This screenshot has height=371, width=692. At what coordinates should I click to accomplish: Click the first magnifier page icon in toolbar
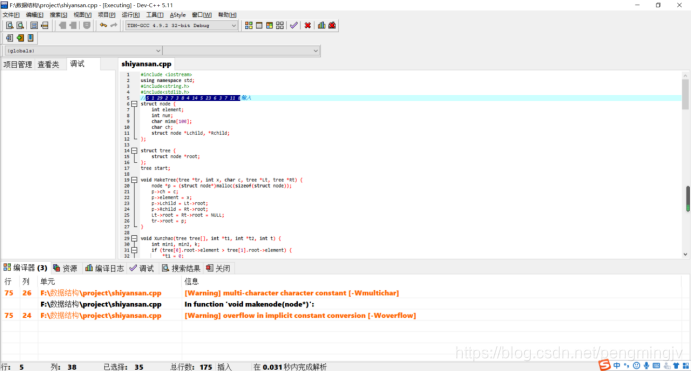9,26
